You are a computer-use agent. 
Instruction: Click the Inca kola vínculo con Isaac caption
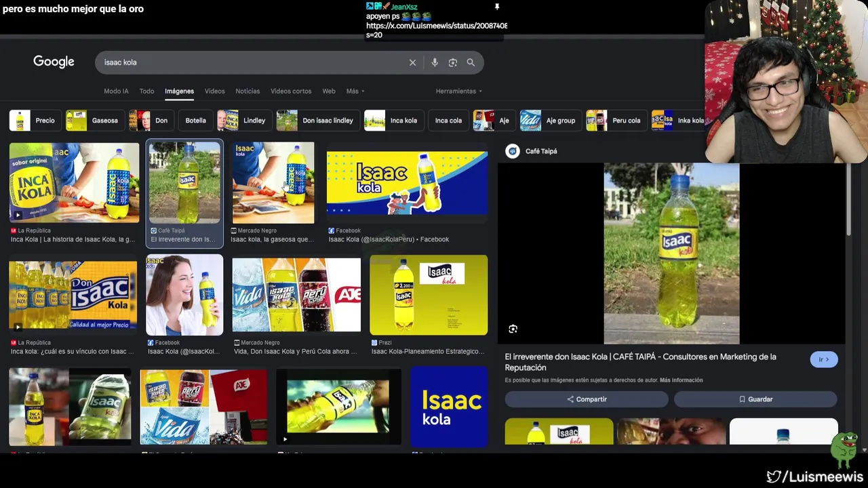tap(73, 351)
